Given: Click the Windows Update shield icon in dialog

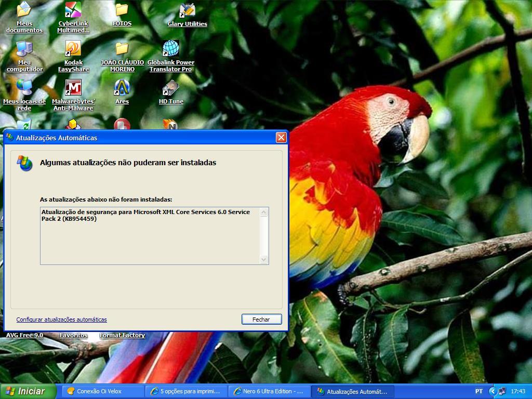Looking at the screenshot, I should (25, 163).
